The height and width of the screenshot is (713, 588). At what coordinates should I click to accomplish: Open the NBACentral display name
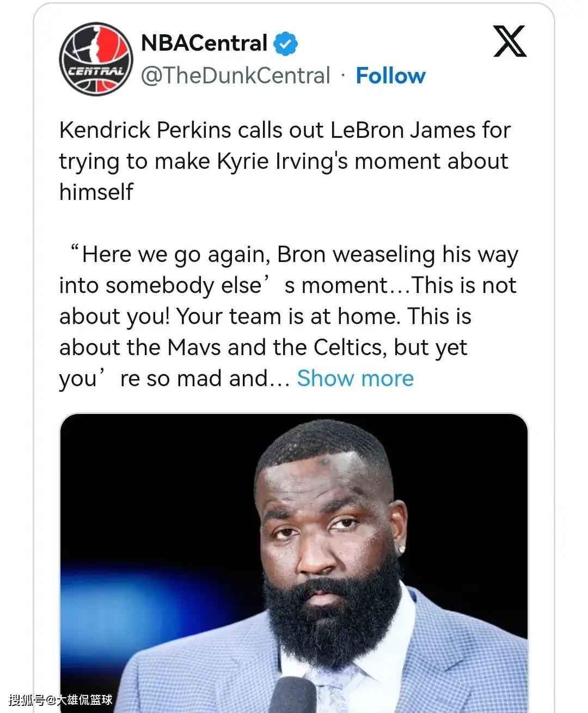click(x=204, y=43)
